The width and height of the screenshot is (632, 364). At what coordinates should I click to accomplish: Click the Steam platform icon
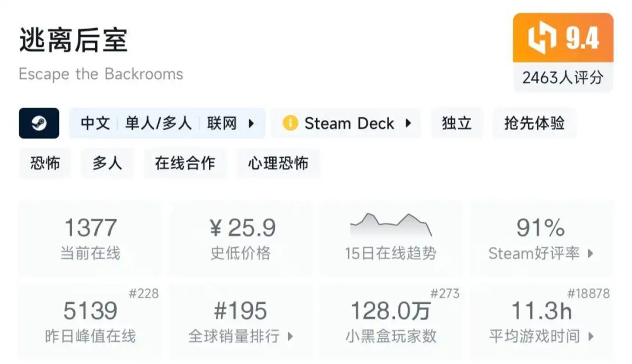pos(39,123)
